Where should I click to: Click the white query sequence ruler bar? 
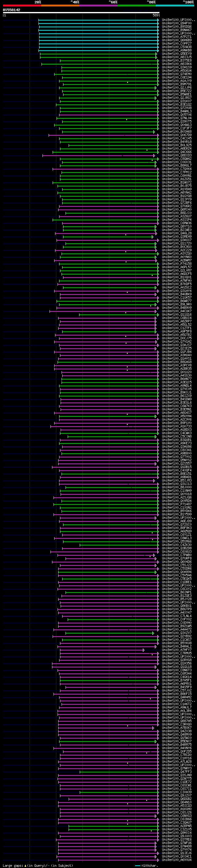tap(81, 12)
